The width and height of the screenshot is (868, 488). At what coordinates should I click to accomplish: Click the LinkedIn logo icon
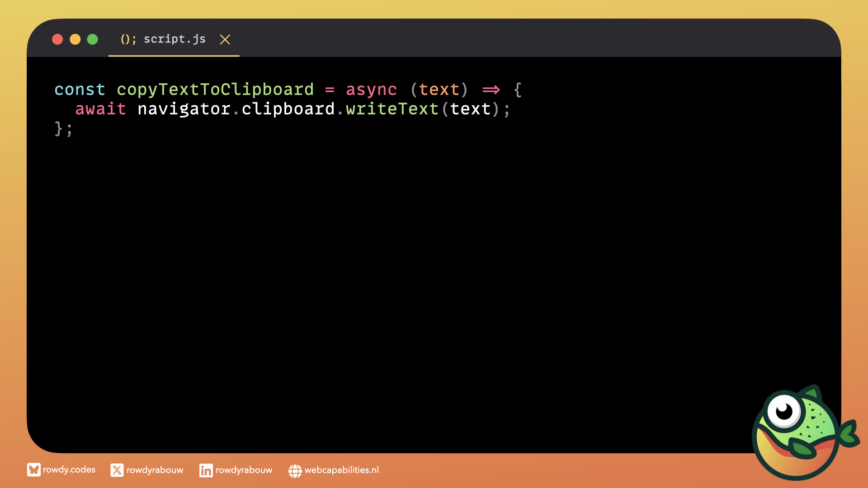206,470
